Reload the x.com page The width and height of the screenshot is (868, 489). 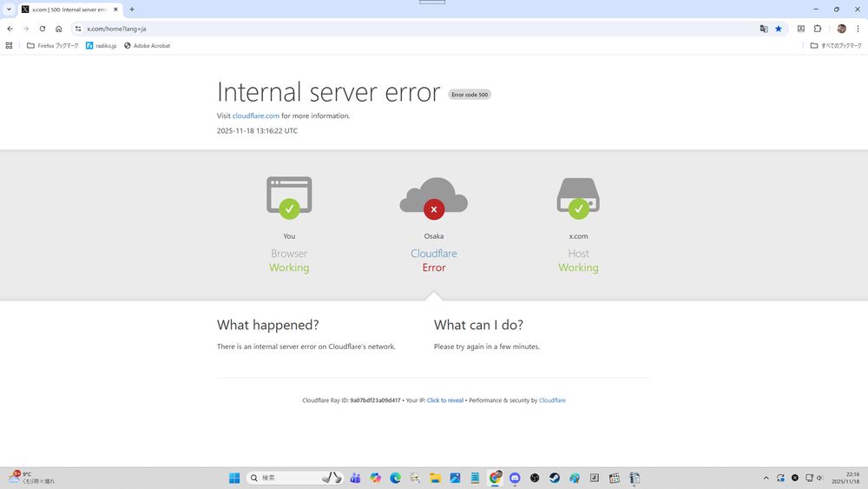pos(42,29)
